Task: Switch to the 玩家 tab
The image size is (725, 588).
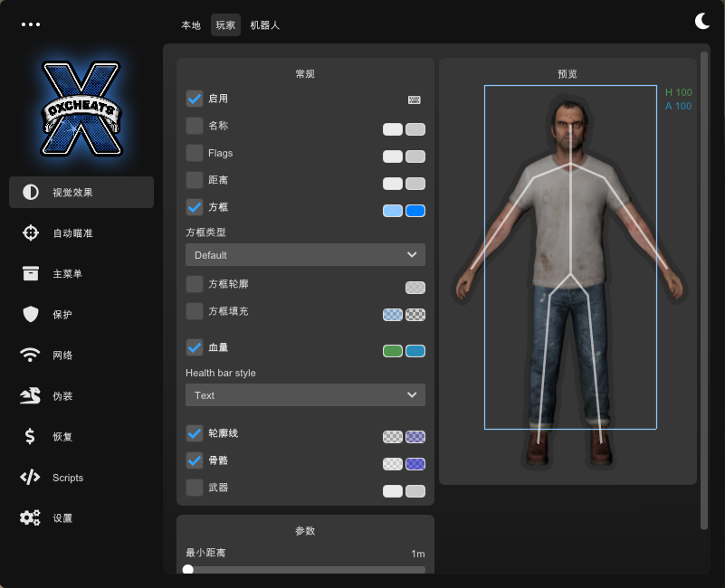Action: coord(225,25)
